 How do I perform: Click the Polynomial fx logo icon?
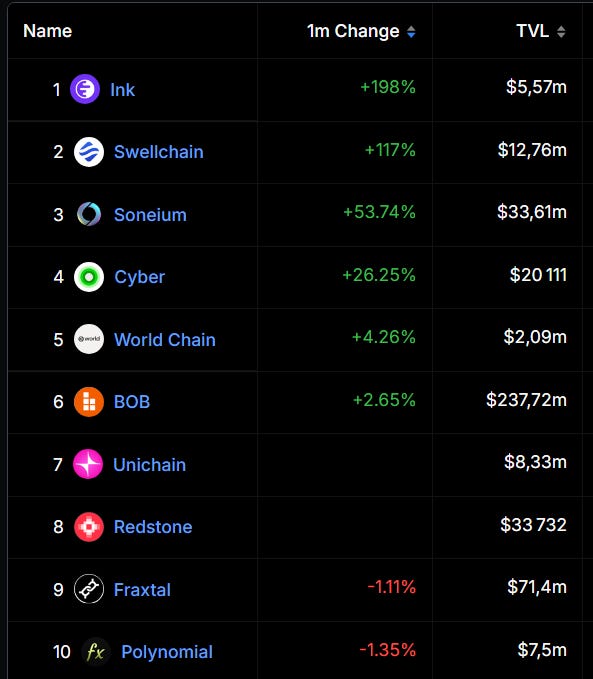coord(96,651)
